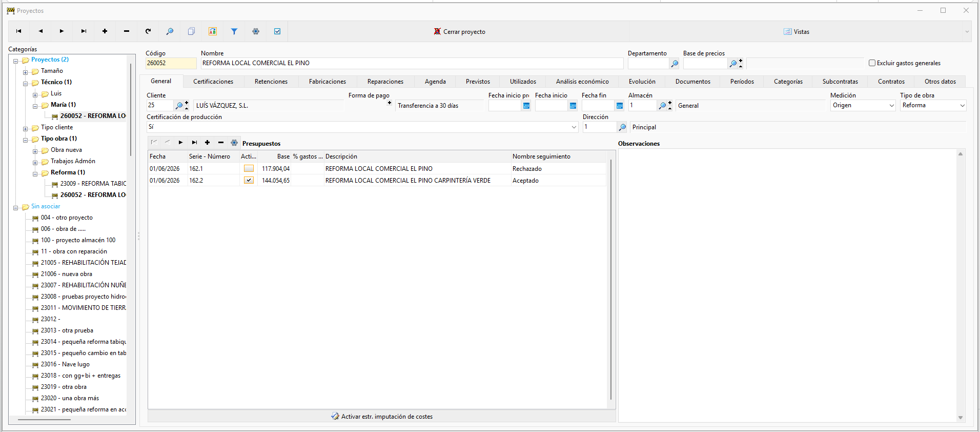Toggle active checkbox for budget 162.1
The image size is (980, 432).
pos(249,168)
